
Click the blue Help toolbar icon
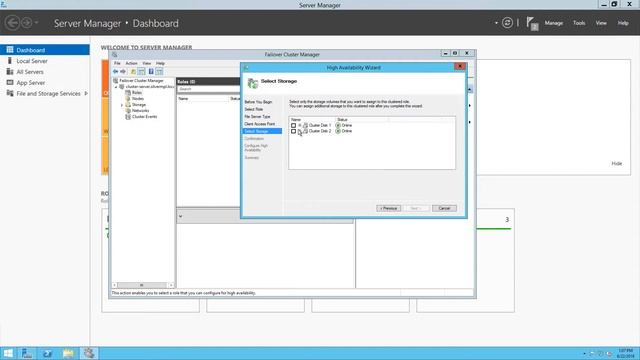(x=151, y=71)
